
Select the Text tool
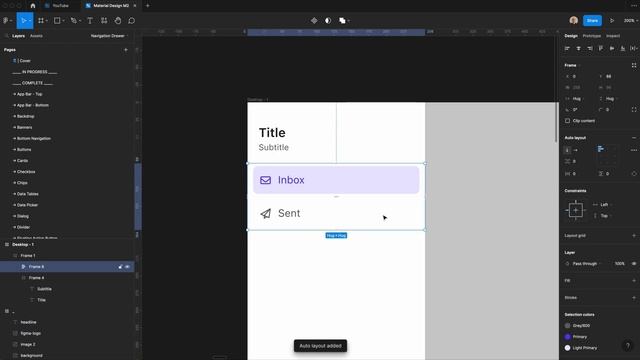(x=90, y=20)
